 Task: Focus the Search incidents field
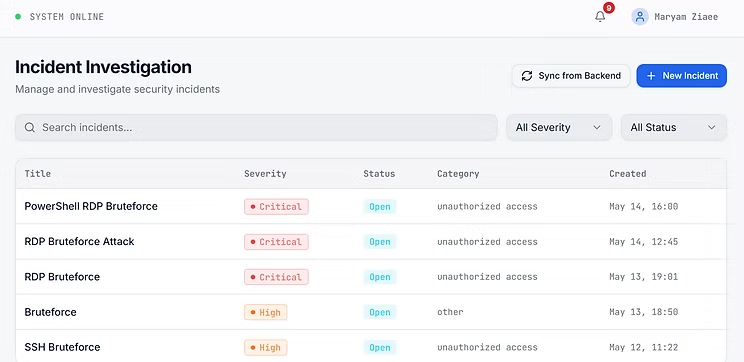[256, 127]
